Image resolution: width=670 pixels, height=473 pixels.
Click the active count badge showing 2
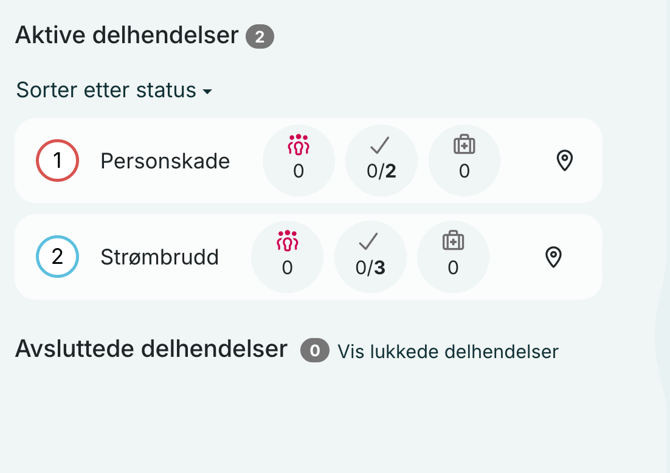(260, 37)
